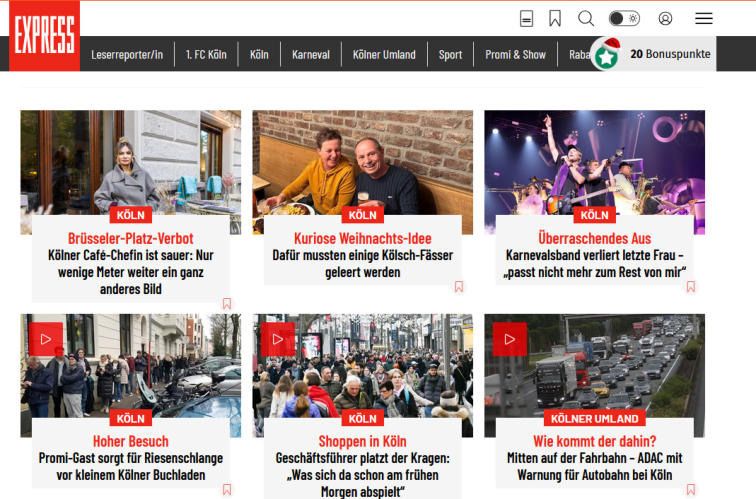
Task: Bookmark the Überraschendes Aus article
Action: 690,287
